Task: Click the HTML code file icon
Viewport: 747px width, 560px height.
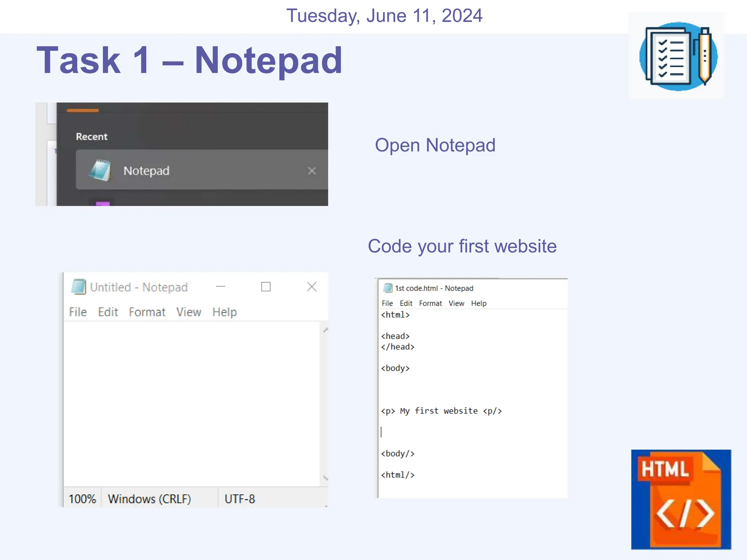Action: click(681, 499)
